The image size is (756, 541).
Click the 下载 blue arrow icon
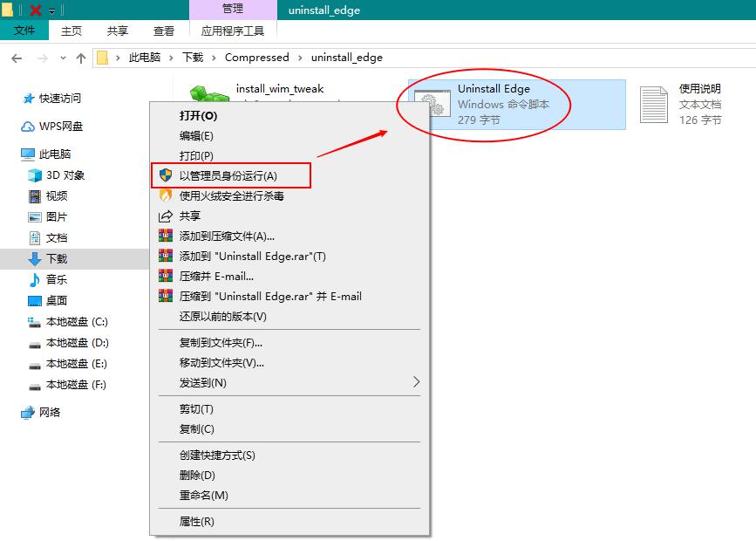pyautogui.click(x=35, y=258)
